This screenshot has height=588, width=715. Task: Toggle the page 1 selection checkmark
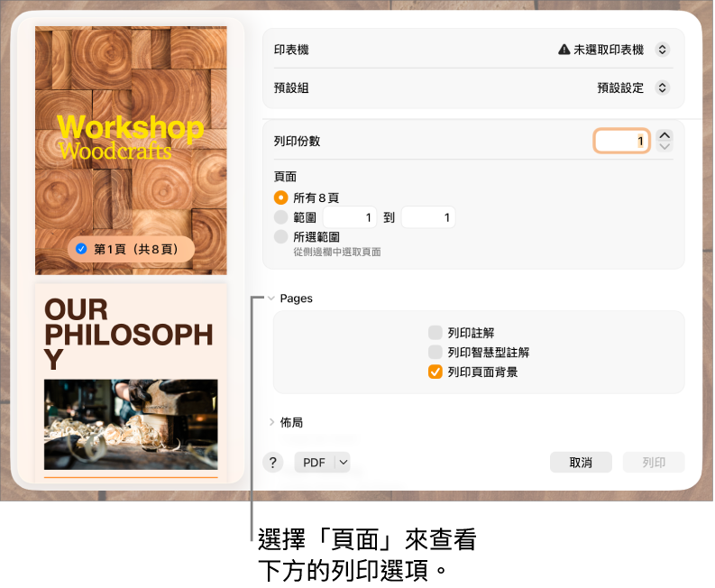coord(82,249)
